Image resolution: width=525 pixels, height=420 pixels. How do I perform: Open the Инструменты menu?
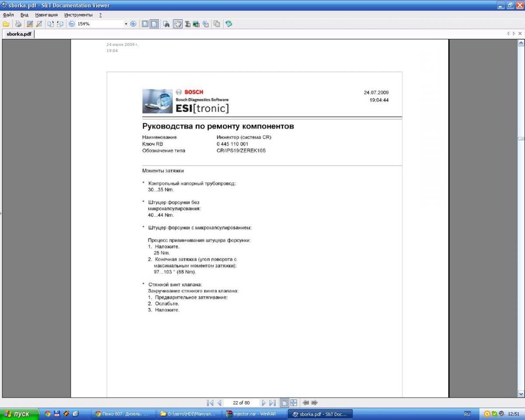(78, 15)
